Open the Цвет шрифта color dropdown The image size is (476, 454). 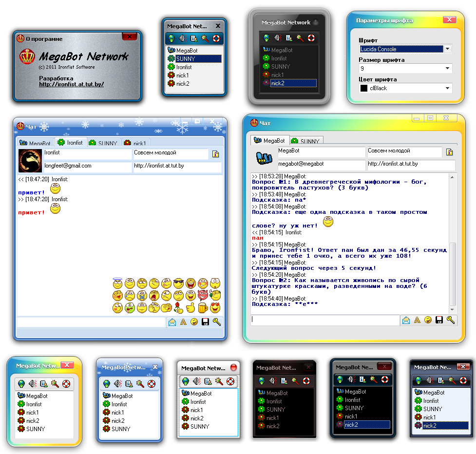(x=447, y=88)
